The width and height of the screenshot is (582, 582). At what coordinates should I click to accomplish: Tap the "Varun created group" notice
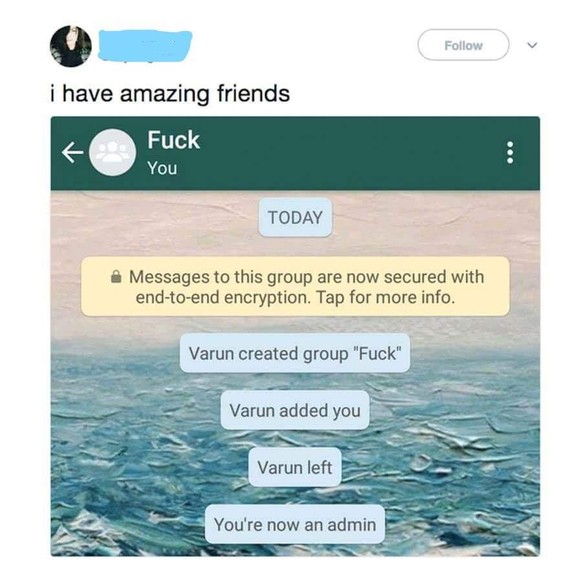point(295,353)
